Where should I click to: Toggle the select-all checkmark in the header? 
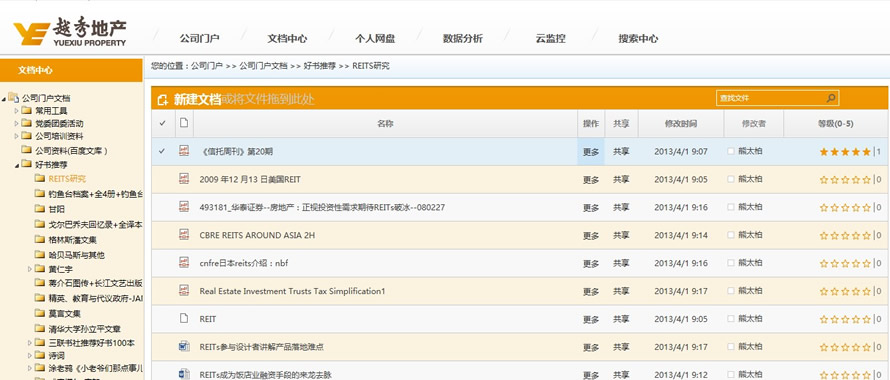point(163,123)
